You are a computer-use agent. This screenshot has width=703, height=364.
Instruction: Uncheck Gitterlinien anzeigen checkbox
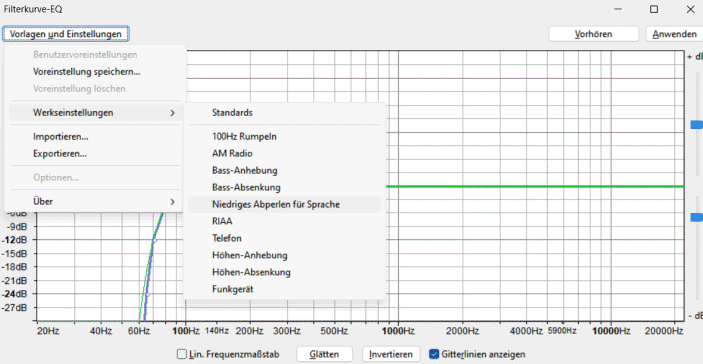(x=434, y=354)
